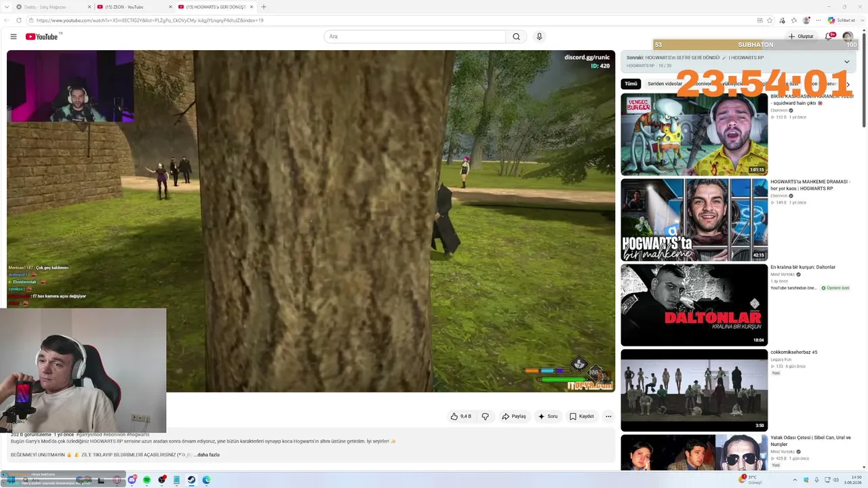The height and width of the screenshot is (488, 868).
Task: Click the browser address bar URL
Action: pos(149,20)
